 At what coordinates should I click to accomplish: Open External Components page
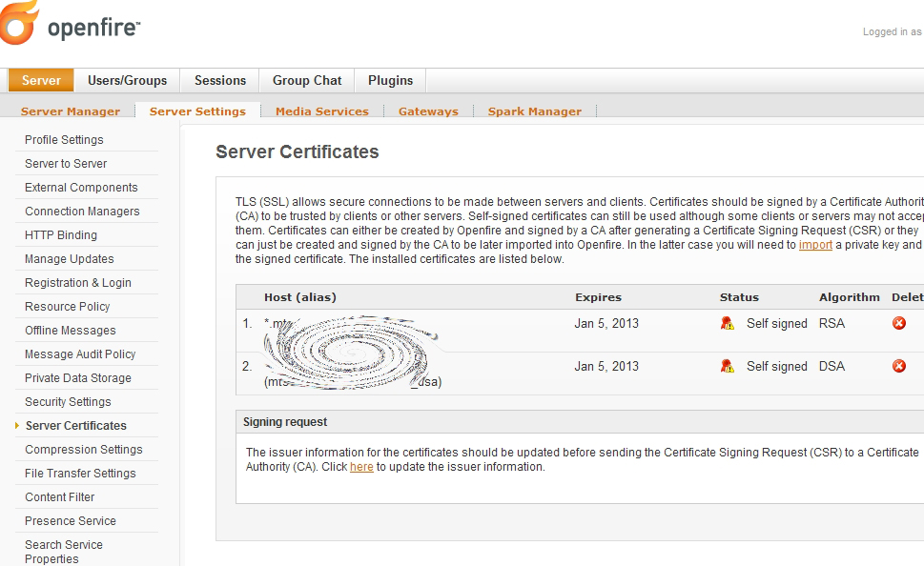click(x=81, y=188)
